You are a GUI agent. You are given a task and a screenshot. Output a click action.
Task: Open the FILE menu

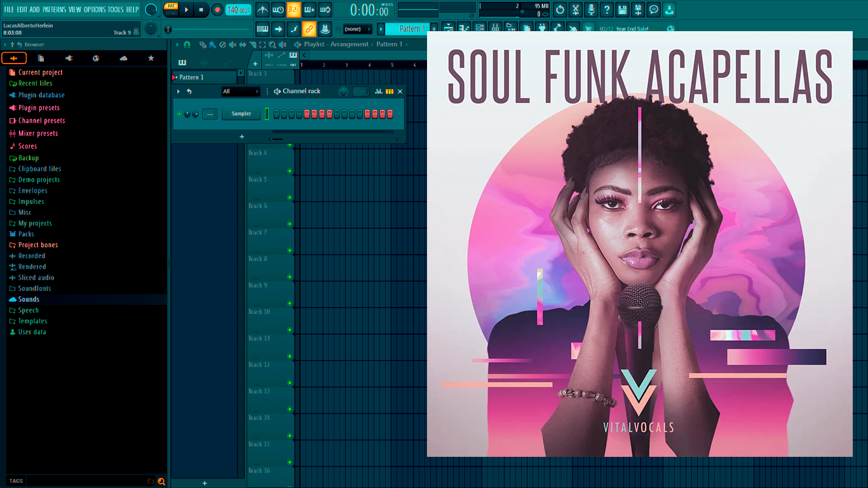click(x=9, y=10)
